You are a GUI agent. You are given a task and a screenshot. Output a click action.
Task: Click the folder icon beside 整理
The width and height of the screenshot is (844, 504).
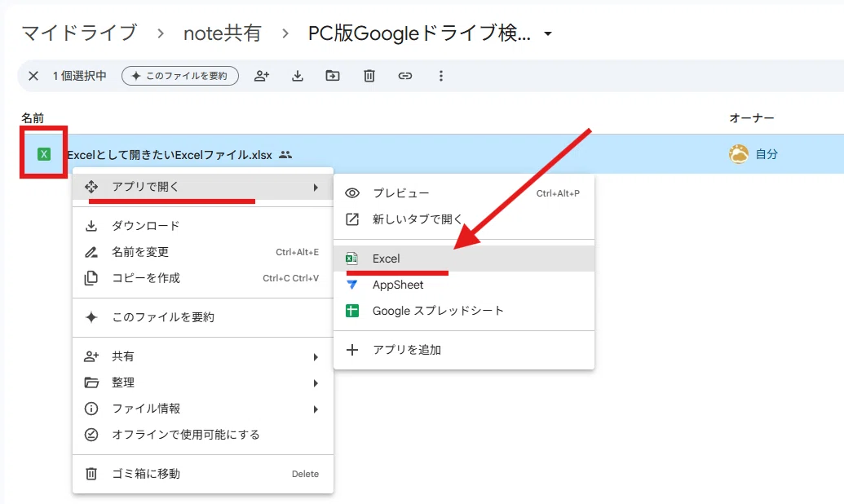(x=91, y=382)
